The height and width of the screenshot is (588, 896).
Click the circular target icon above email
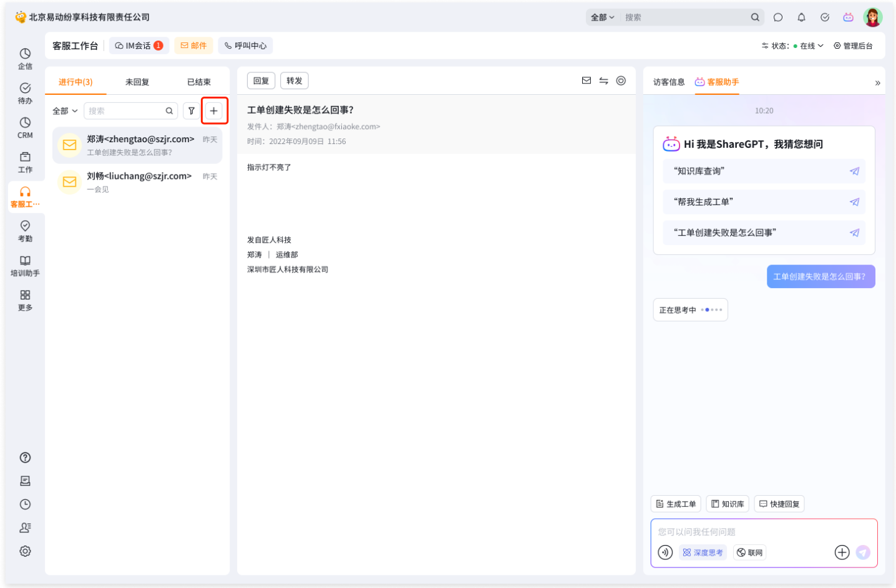(x=621, y=80)
